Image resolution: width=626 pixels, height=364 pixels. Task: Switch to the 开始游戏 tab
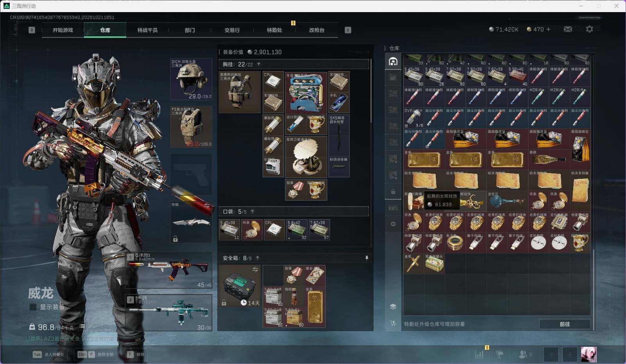coord(63,30)
